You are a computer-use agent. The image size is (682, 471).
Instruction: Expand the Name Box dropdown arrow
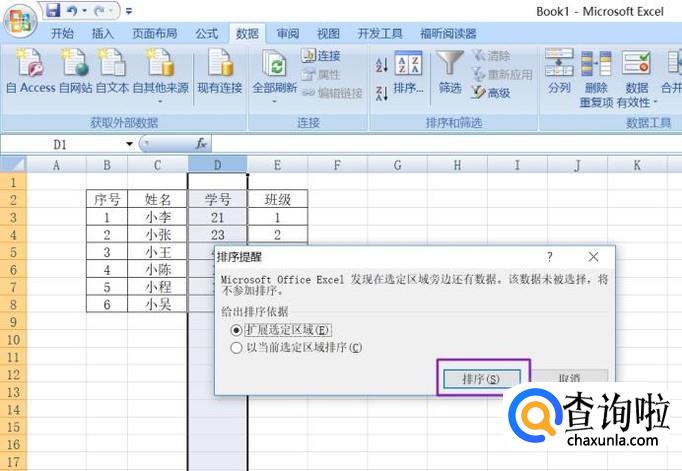pyautogui.click(x=129, y=144)
